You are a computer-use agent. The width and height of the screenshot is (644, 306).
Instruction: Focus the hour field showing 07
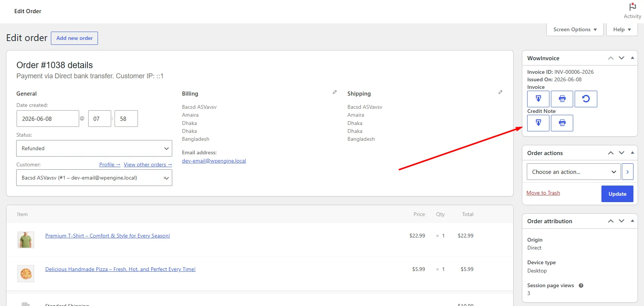[99, 119]
